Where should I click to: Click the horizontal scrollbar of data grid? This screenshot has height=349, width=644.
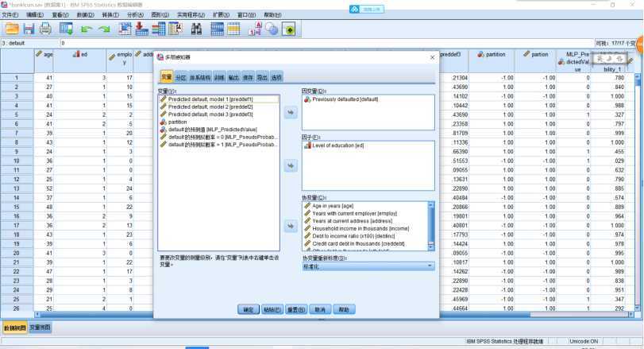pyautogui.click(x=334, y=315)
